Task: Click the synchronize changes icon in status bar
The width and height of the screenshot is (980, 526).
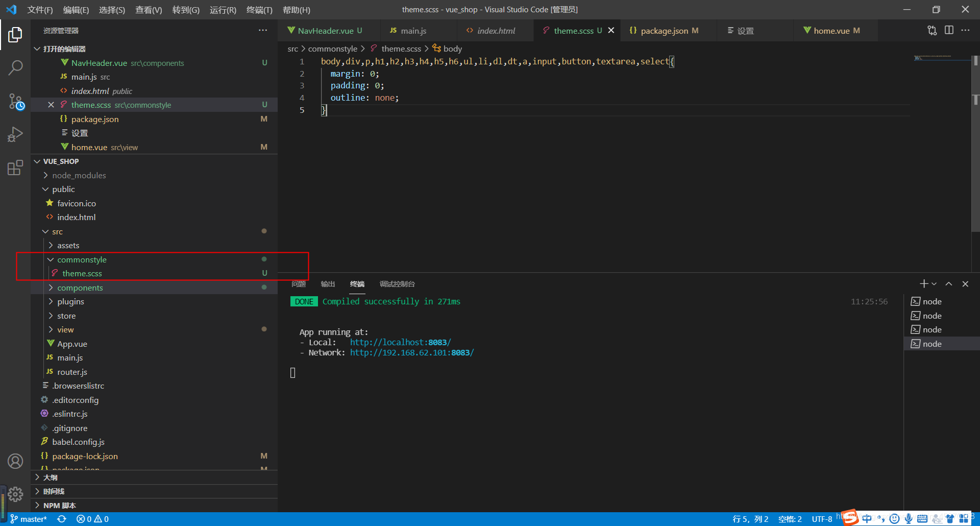Action: point(62,519)
